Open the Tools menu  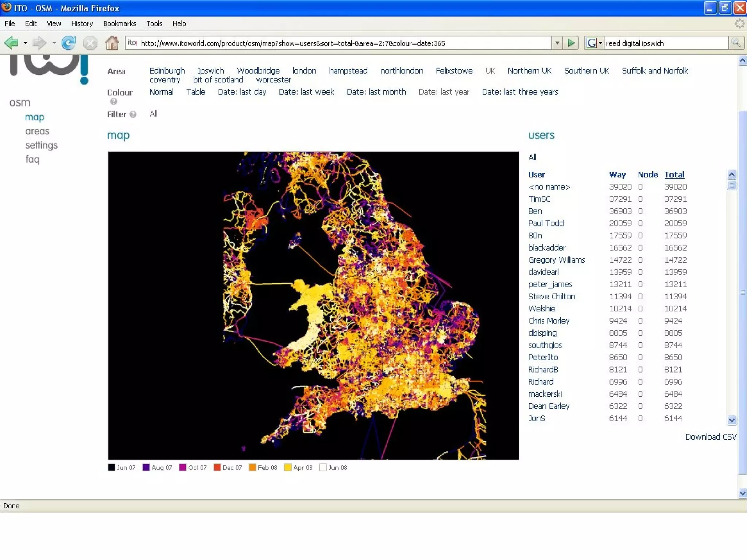pyautogui.click(x=154, y=24)
